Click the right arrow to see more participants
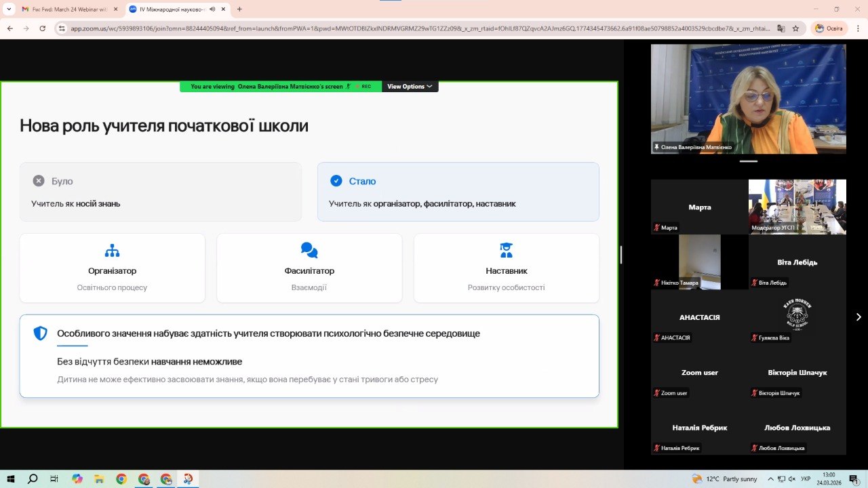 (x=859, y=316)
